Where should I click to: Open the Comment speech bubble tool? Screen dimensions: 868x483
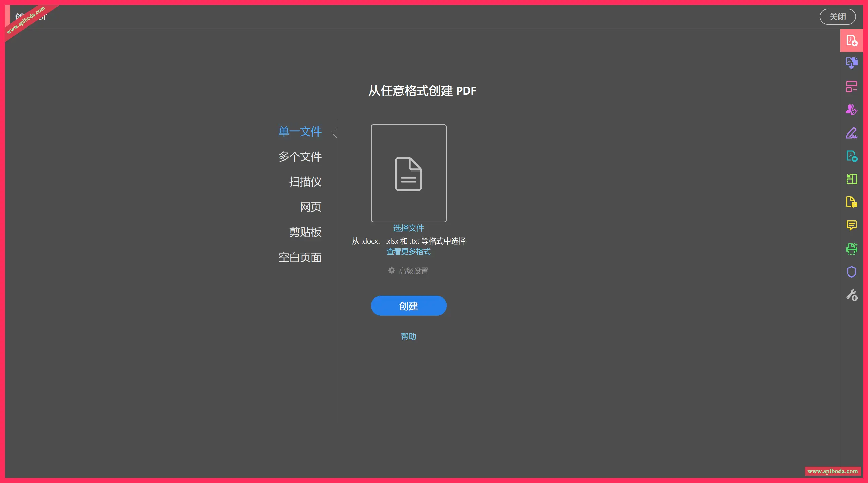[851, 225]
